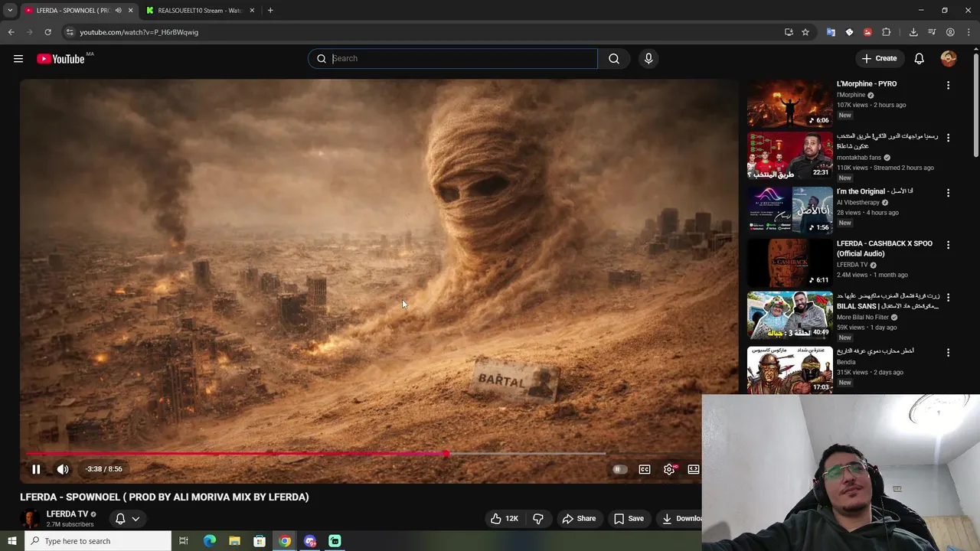The height and width of the screenshot is (551, 980).
Task: Open options menu for CASHBACK X SPOO
Action: [x=948, y=245]
